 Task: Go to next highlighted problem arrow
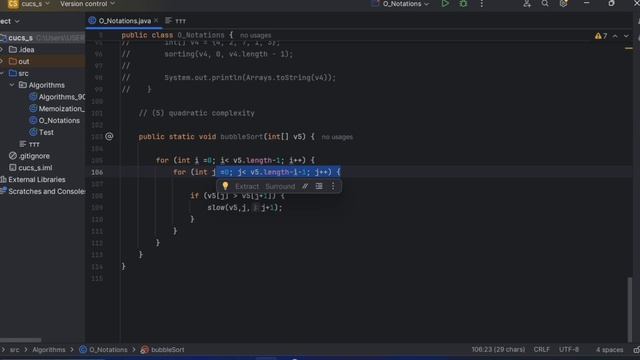[626, 36]
